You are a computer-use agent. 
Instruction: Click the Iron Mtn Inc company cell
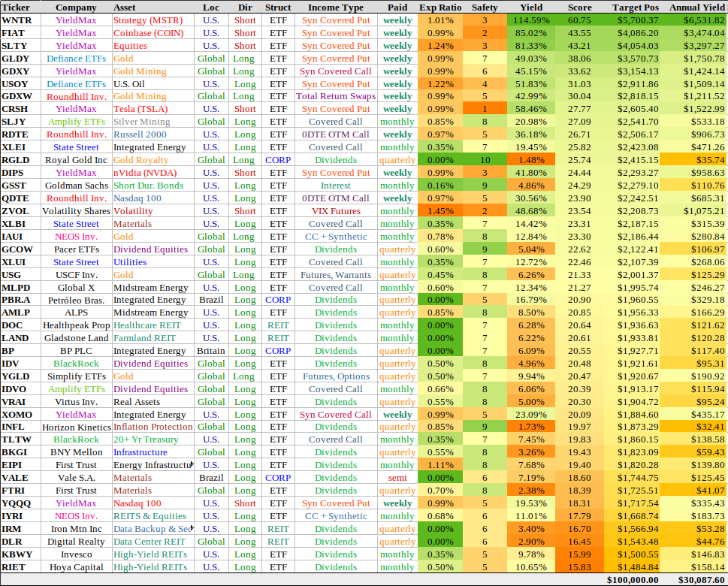click(x=76, y=529)
